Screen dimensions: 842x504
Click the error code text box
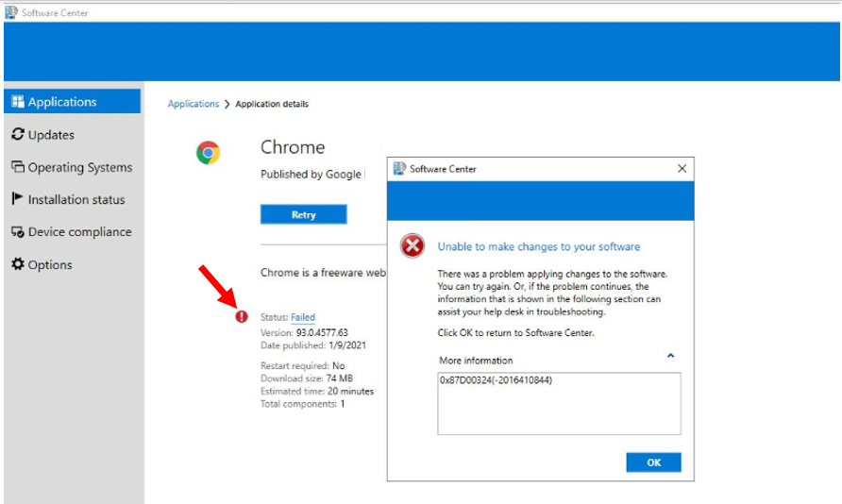(559, 404)
